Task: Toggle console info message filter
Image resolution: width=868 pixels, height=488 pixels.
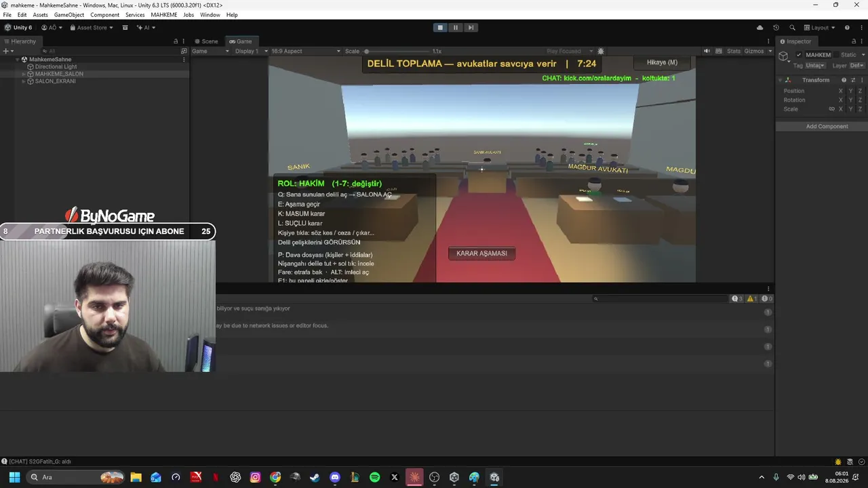Action: tap(737, 299)
